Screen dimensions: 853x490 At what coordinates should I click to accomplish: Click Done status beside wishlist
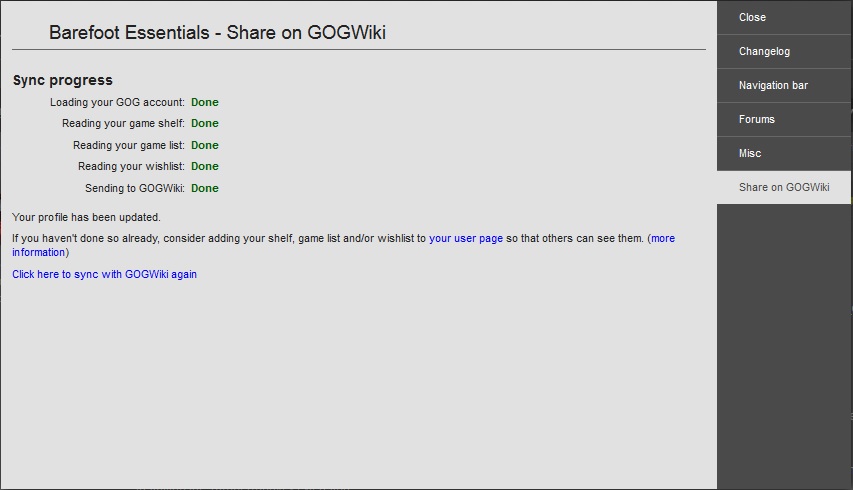[x=205, y=166]
